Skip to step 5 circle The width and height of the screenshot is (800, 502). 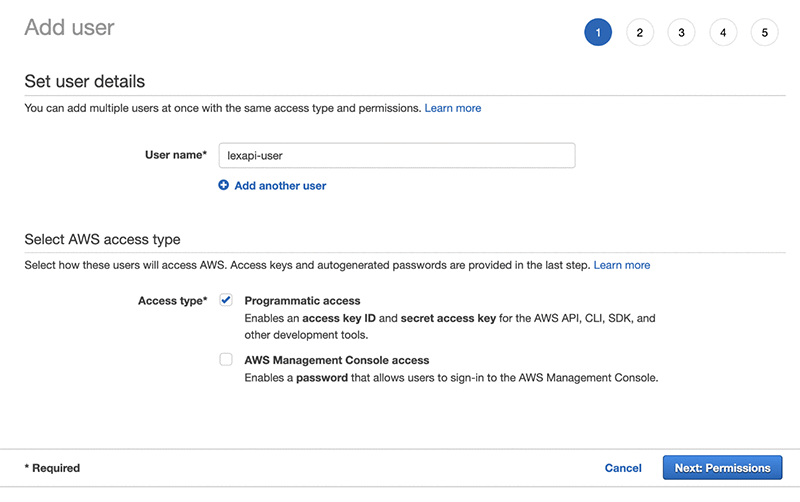coord(765,33)
